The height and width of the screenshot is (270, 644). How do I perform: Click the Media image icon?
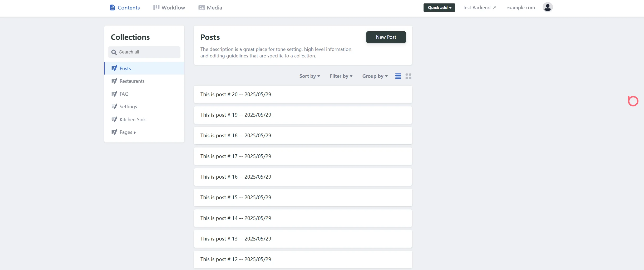201,8
